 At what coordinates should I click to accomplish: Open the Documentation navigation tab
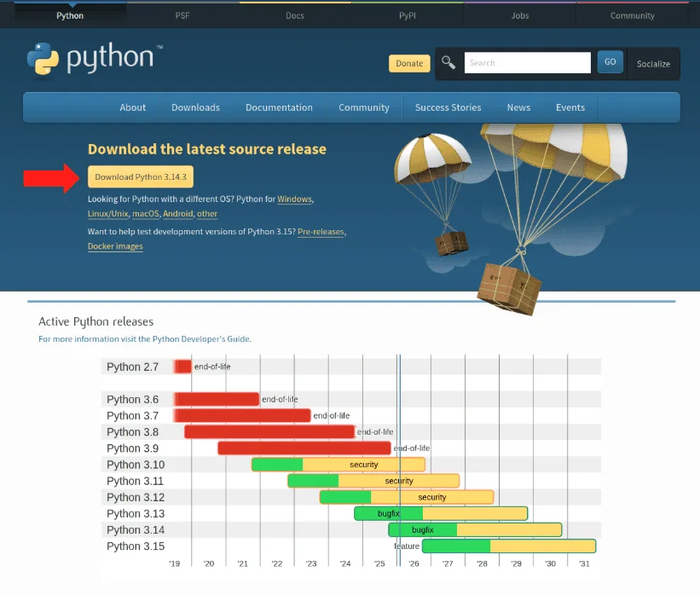tap(279, 107)
